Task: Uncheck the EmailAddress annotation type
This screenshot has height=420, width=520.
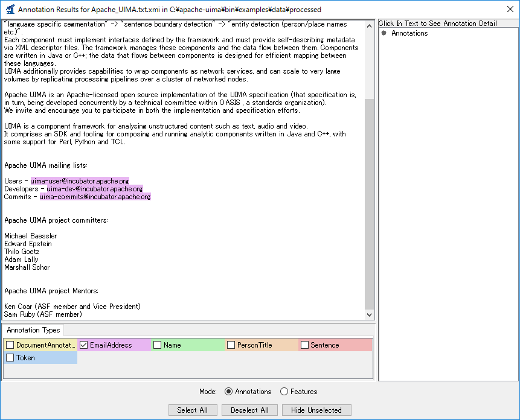Action: pyautogui.click(x=83, y=345)
